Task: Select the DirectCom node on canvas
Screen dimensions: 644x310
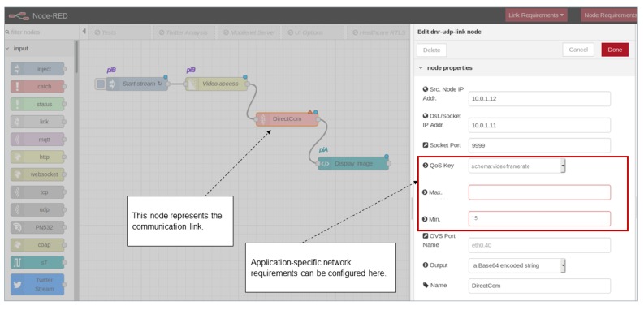Action: (287, 119)
